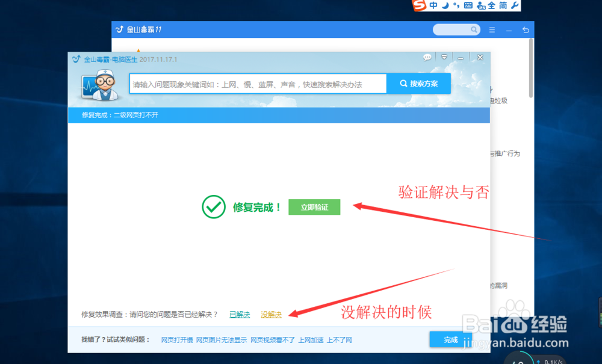Toggle punctuation mode on Sogou toolbar

click(x=456, y=5)
